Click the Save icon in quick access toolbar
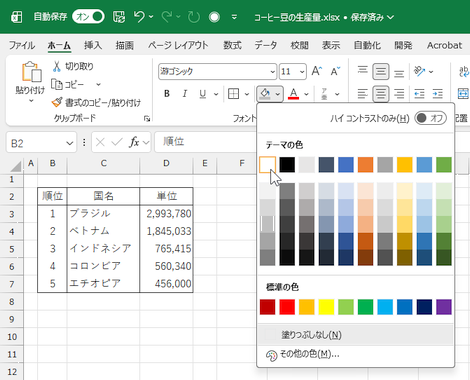 point(119,17)
